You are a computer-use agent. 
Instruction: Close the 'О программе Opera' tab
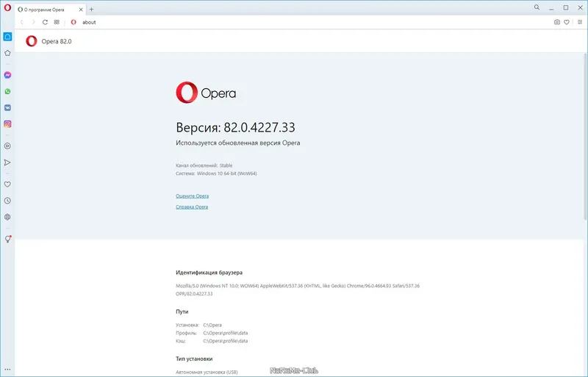click(x=81, y=10)
